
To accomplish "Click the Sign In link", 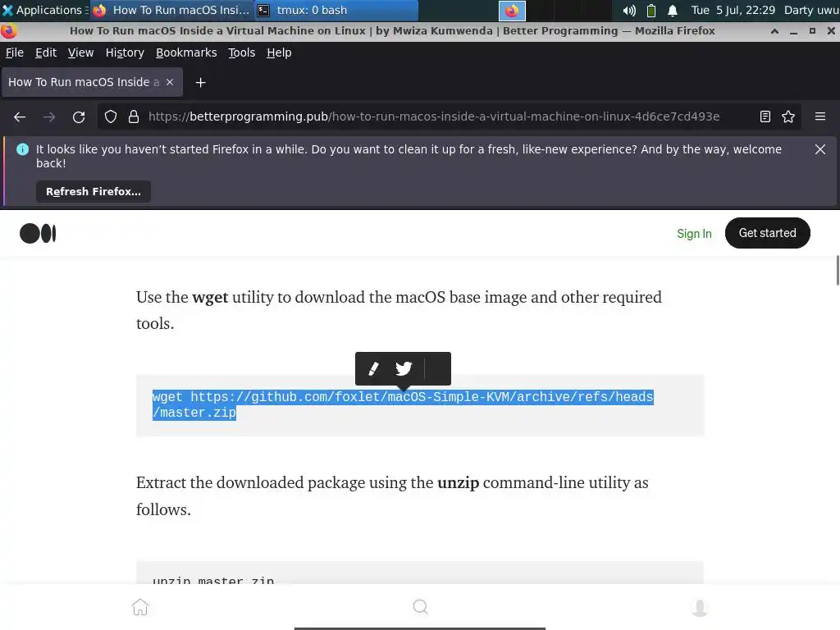I will 694,234.
